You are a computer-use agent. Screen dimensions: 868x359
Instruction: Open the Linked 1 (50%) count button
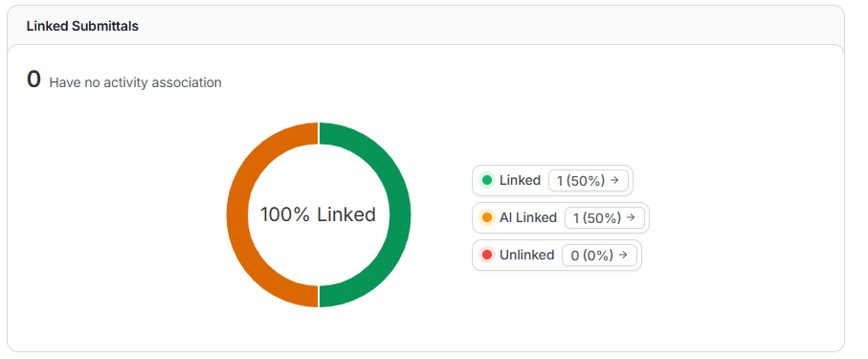point(589,181)
